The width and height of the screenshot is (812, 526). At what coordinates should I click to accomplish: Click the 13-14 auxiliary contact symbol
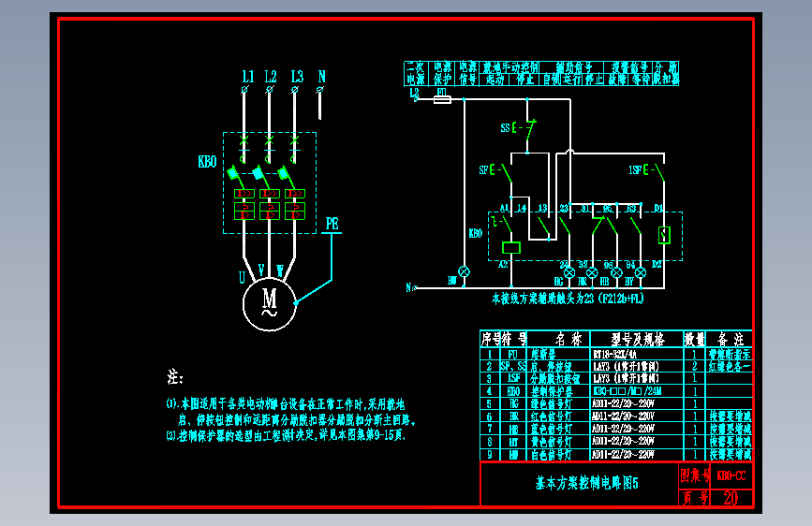pyautogui.click(x=543, y=226)
